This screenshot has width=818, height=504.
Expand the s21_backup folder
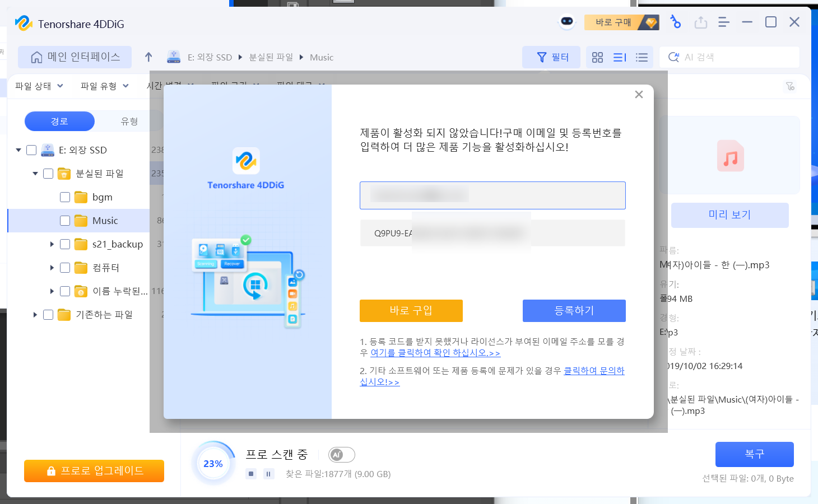click(52, 244)
